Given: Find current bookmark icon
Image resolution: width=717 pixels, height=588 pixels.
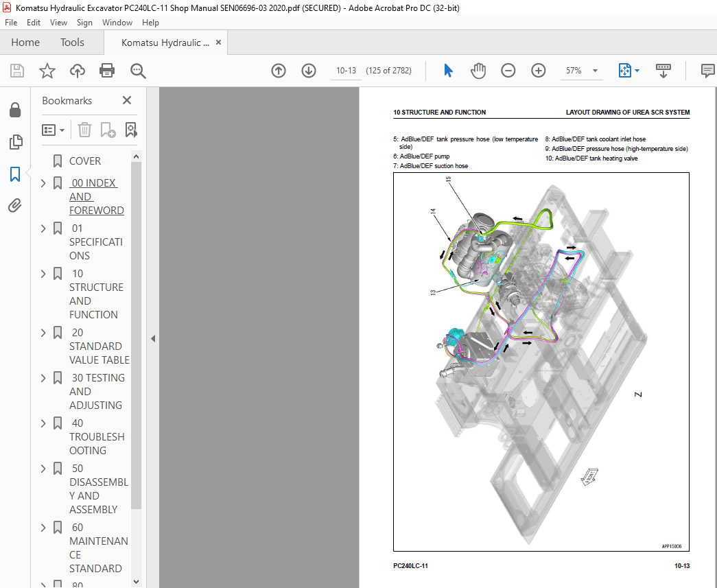Looking at the screenshot, I should [131, 130].
